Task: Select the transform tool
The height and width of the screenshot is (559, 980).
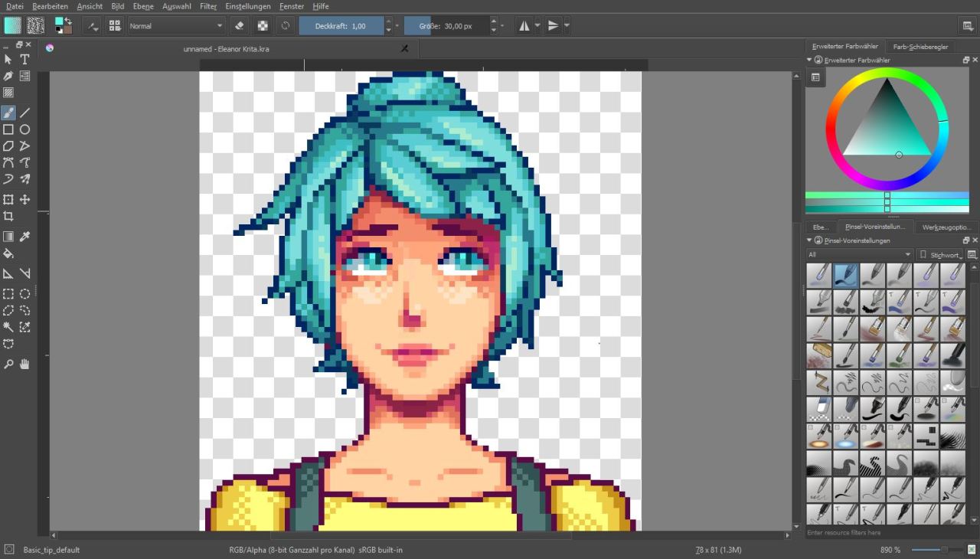Action: (x=8, y=200)
